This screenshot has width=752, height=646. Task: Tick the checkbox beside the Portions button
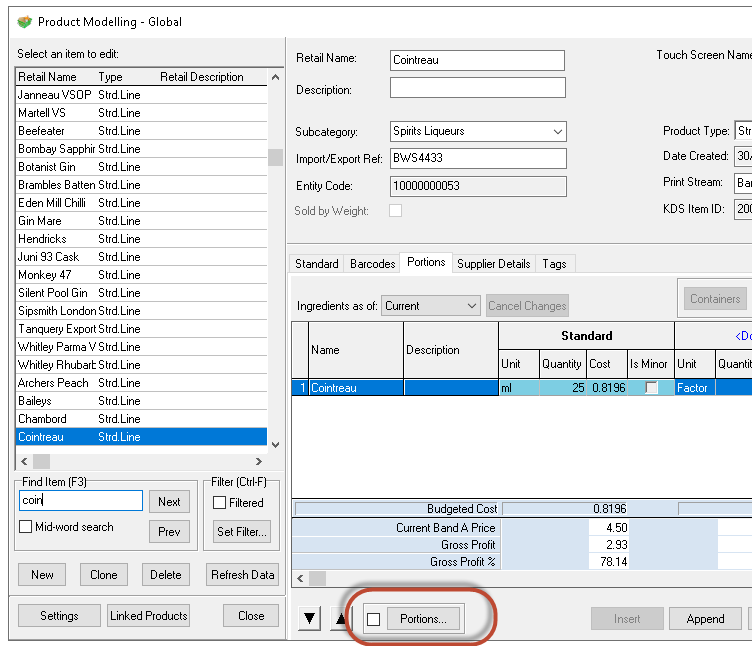[374, 619]
